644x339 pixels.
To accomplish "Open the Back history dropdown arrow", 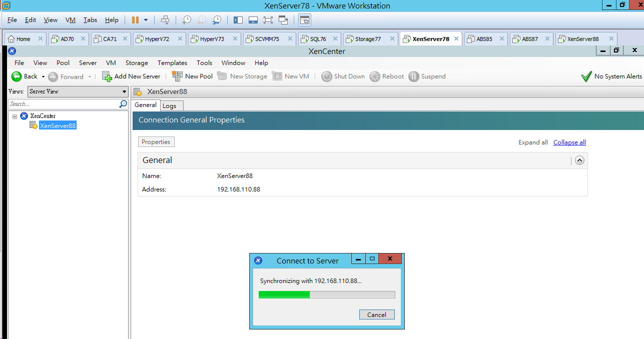I will point(43,76).
